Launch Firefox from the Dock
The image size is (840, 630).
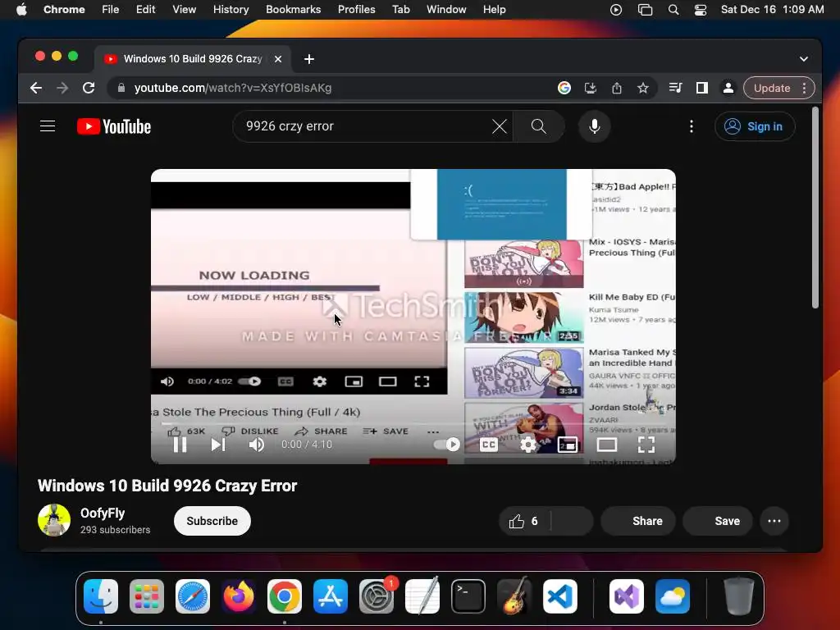pos(239,596)
